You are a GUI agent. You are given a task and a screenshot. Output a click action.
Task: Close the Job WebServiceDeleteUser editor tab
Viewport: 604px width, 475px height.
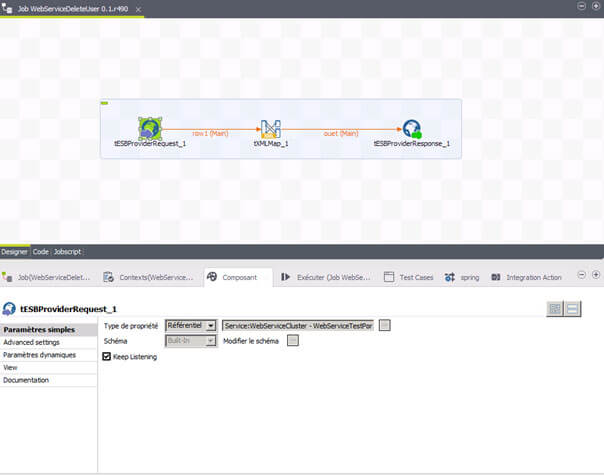coord(138,9)
